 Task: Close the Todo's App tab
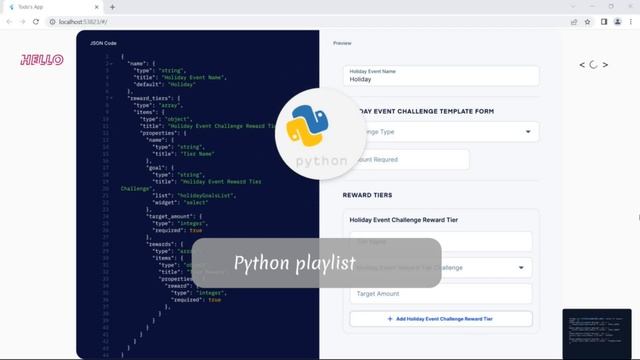[97, 7]
